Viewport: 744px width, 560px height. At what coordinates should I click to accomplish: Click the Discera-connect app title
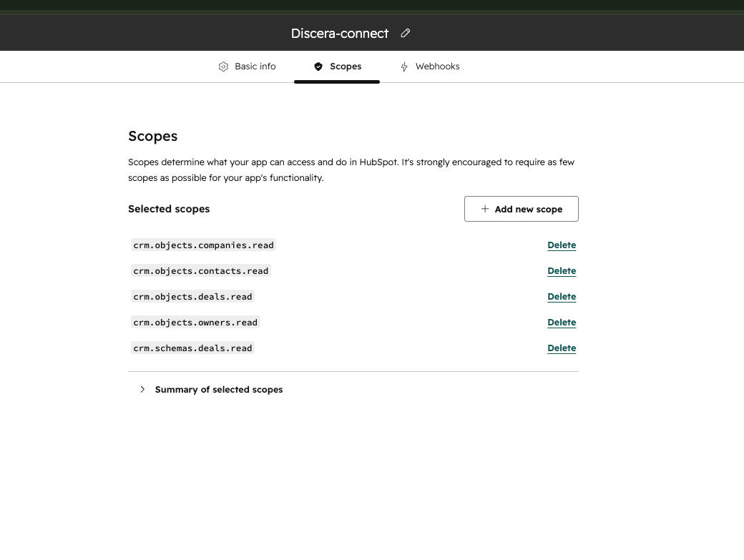340,33
